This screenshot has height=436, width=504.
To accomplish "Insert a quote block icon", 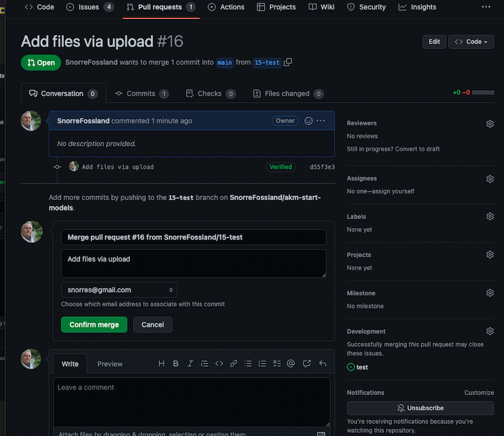I will coord(204,364).
